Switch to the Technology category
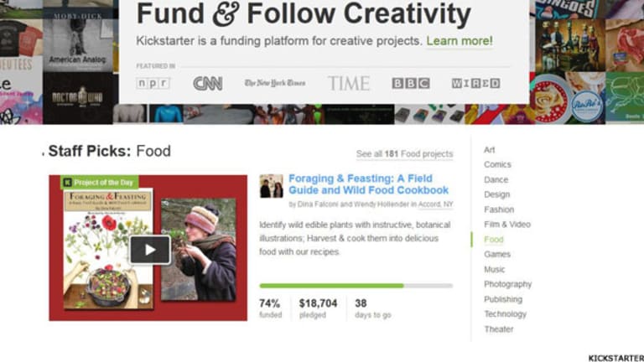 click(x=505, y=314)
